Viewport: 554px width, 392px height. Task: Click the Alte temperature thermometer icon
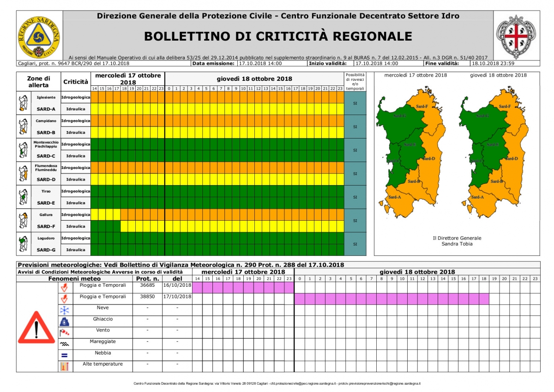64,366
